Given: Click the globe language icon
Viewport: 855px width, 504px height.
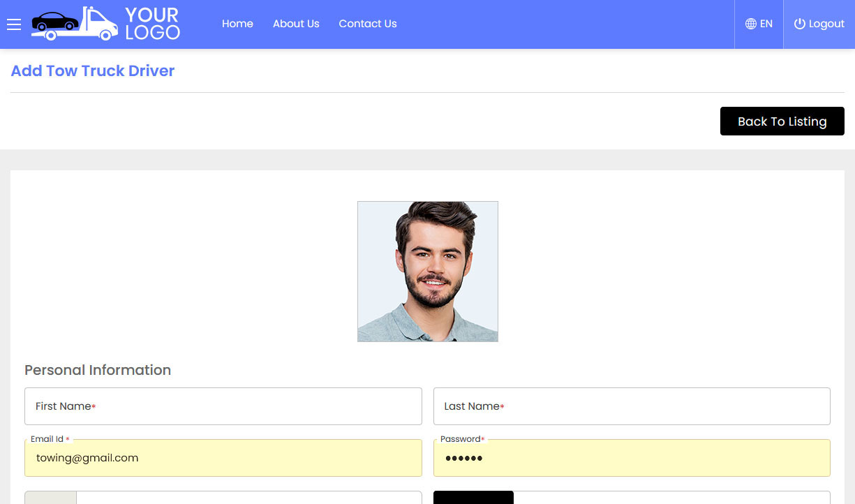Looking at the screenshot, I should point(751,24).
